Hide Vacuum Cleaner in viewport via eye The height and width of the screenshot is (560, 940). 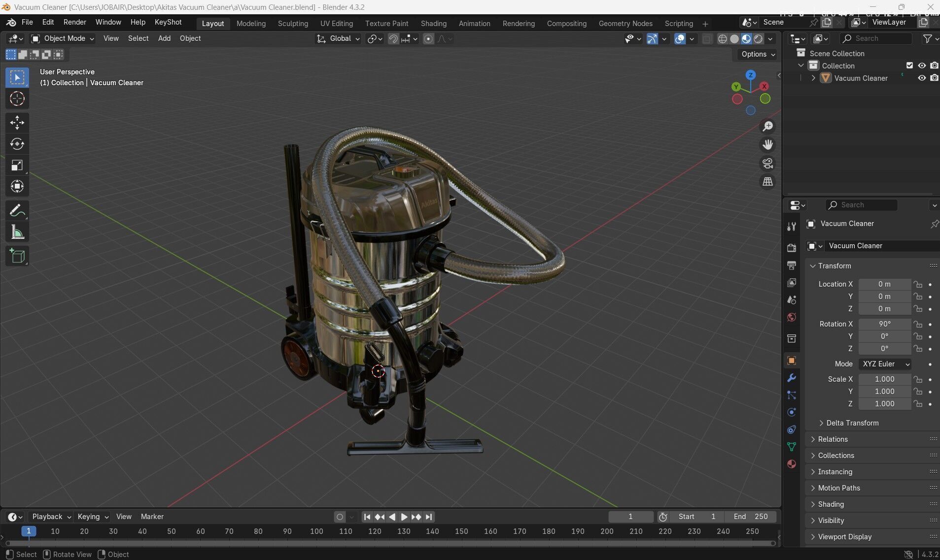[x=921, y=78]
